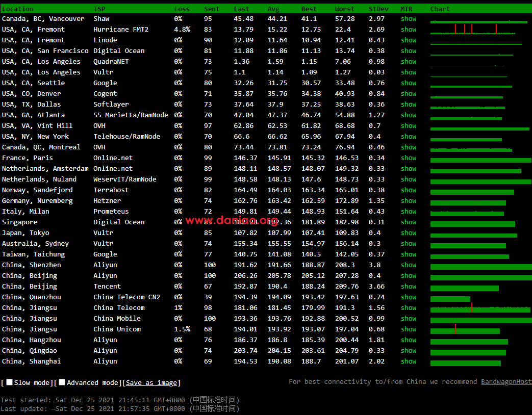The height and width of the screenshot is (415, 532).
Task: Click the "China Mobile" ISP cell
Action: click(x=117, y=318)
